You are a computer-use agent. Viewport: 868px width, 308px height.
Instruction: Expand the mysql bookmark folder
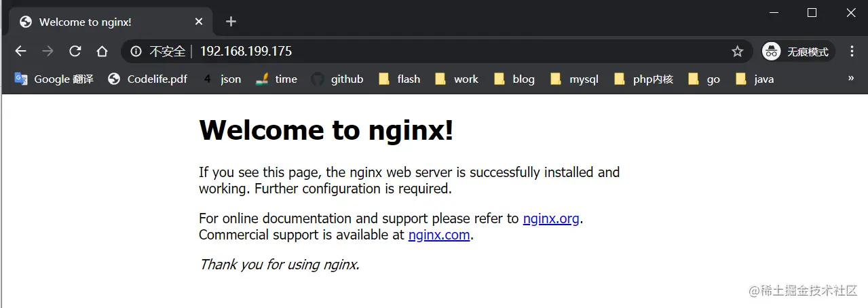(x=574, y=79)
